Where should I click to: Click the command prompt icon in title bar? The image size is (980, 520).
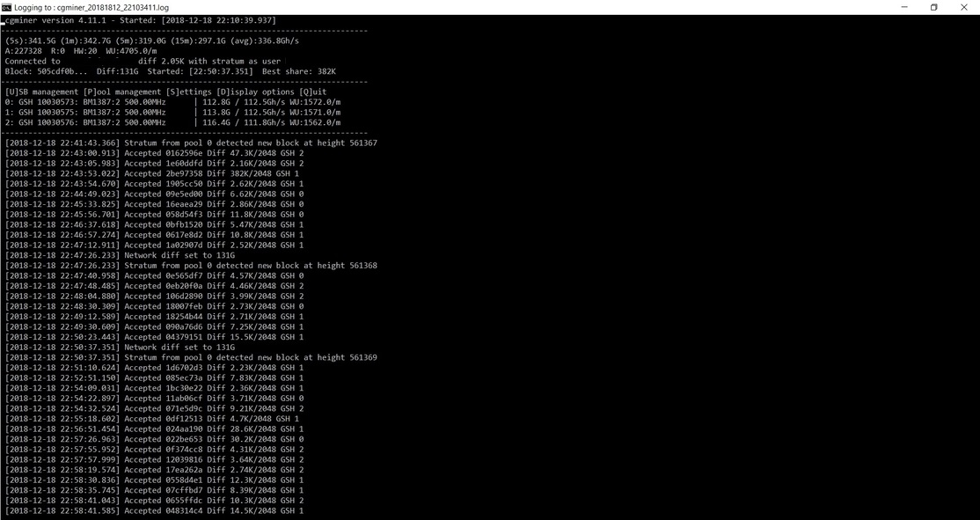pos(6,8)
